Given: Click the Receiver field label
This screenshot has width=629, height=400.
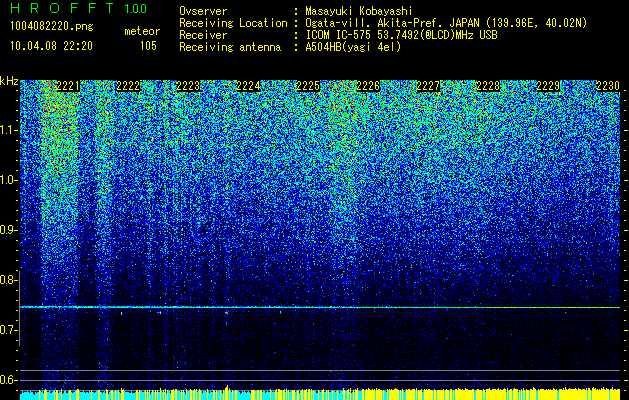Looking at the screenshot, I should (203, 35).
